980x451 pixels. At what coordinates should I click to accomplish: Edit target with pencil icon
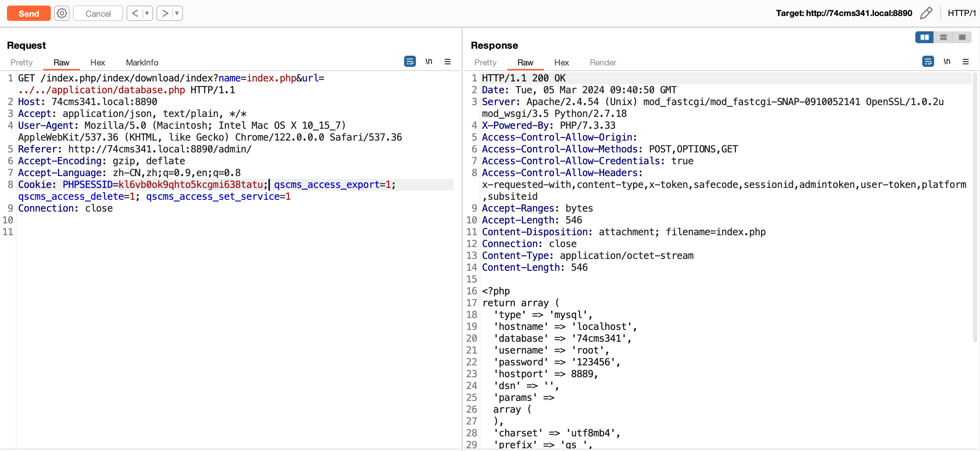coord(926,13)
